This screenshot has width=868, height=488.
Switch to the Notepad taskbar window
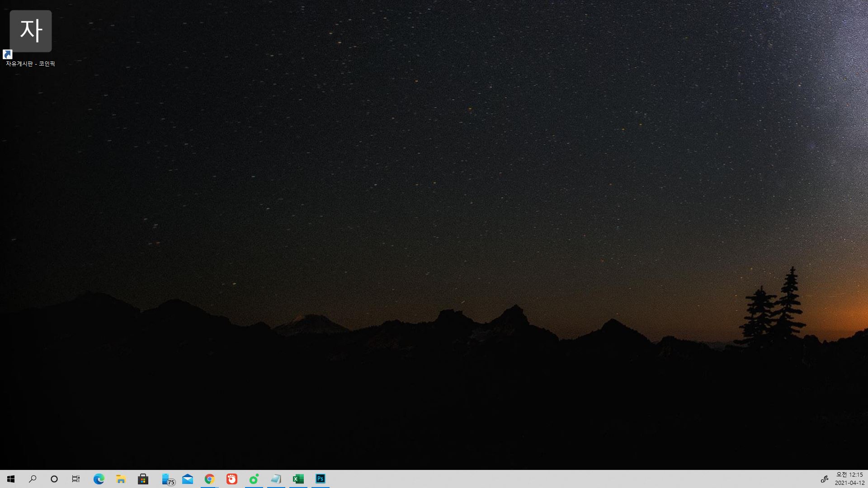pyautogui.click(x=276, y=479)
